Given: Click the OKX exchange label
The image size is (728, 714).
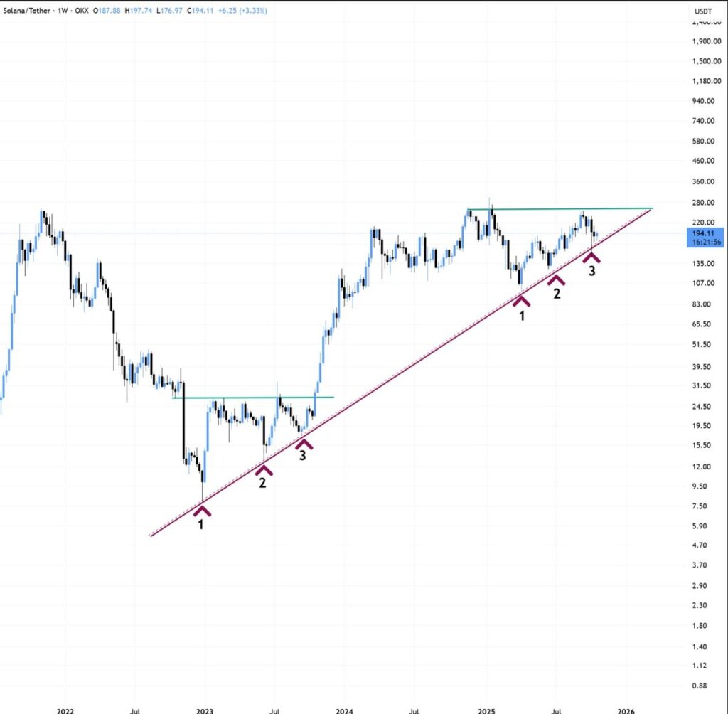Looking at the screenshot, I should (83, 11).
